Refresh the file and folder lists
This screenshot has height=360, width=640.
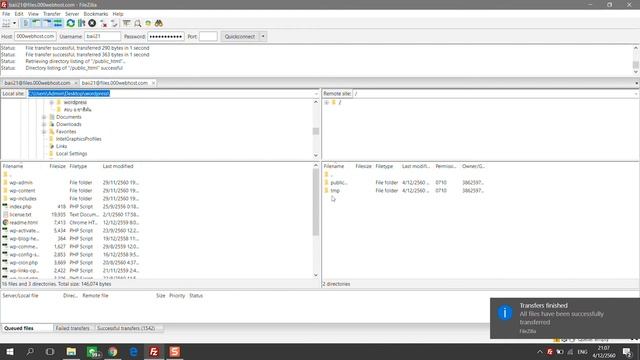point(71,23)
